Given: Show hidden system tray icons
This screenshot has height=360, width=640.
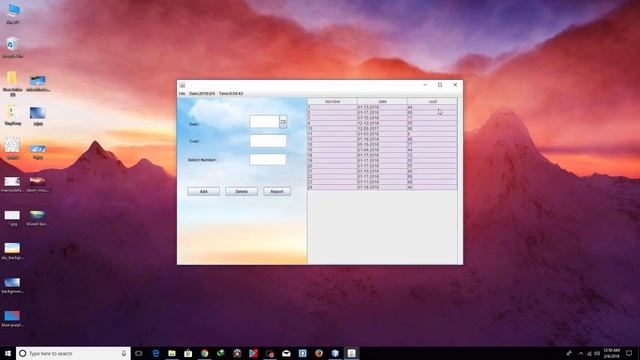Looking at the screenshot, I should tap(581, 353).
